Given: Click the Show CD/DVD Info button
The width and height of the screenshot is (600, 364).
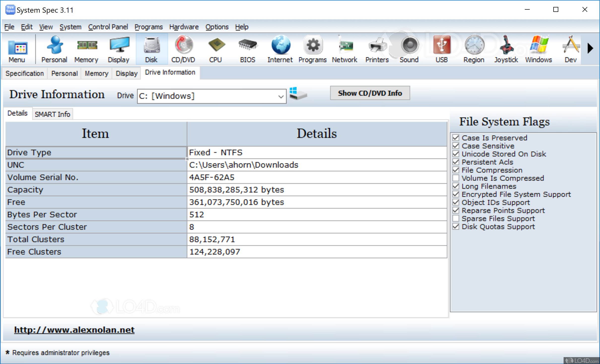Looking at the screenshot, I should click(370, 93).
